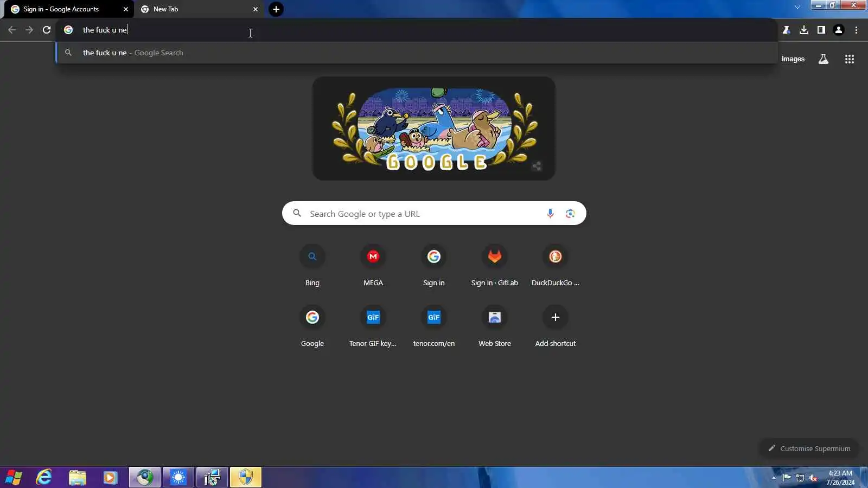The height and width of the screenshot is (488, 868).
Task: Open the Action Center flag in tray
Action: tap(787, 478)
